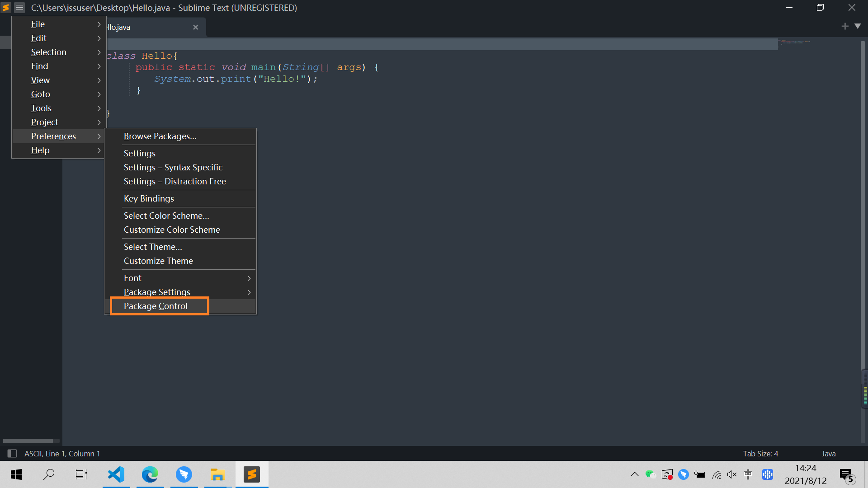Close the Hello.java tab

(195, 27)
